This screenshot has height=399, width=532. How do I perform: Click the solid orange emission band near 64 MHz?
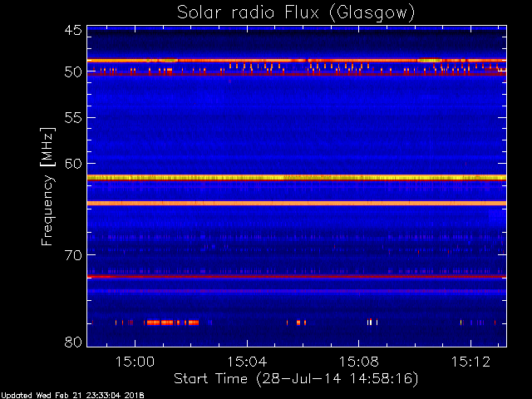[x=297, y=203]
